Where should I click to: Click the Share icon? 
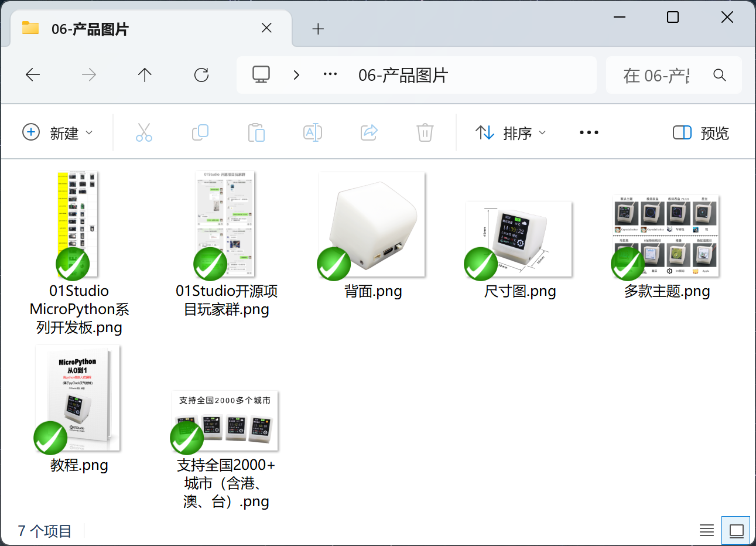click(369, 132)
